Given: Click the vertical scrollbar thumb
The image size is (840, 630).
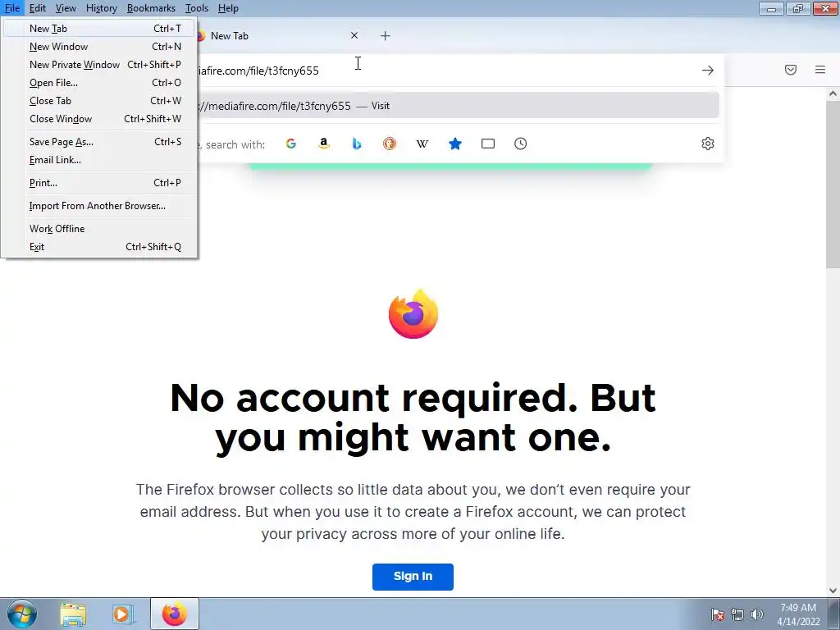Looking at the screenshot, I should tap(833, 185).
